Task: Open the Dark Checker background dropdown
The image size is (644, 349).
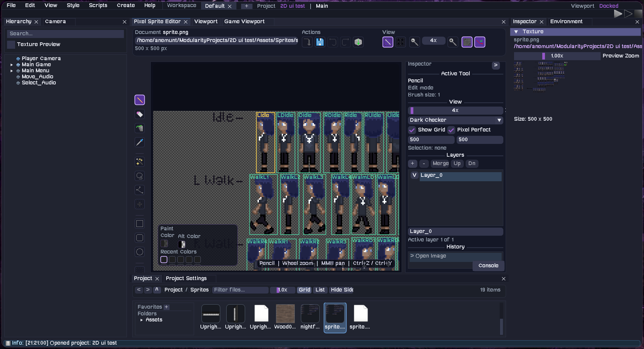Action: [x=455, y=120]
